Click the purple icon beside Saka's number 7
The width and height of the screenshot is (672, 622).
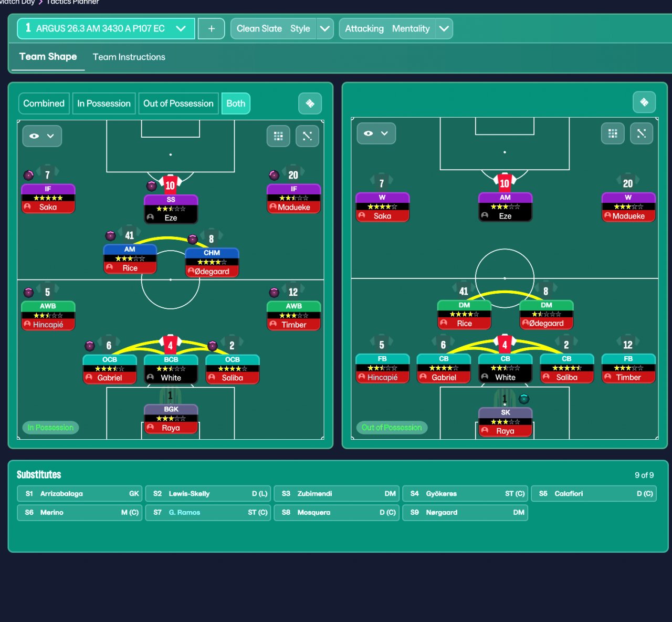29,175
